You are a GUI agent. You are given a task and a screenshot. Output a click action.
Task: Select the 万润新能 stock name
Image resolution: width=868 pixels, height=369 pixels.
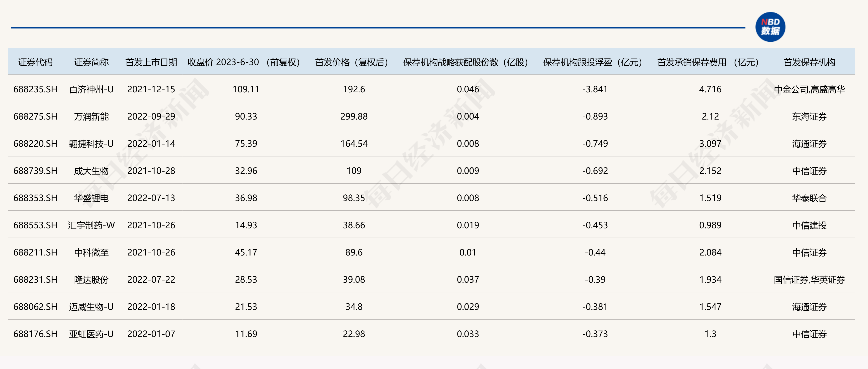pyautogui.click(x=91, y=117)
